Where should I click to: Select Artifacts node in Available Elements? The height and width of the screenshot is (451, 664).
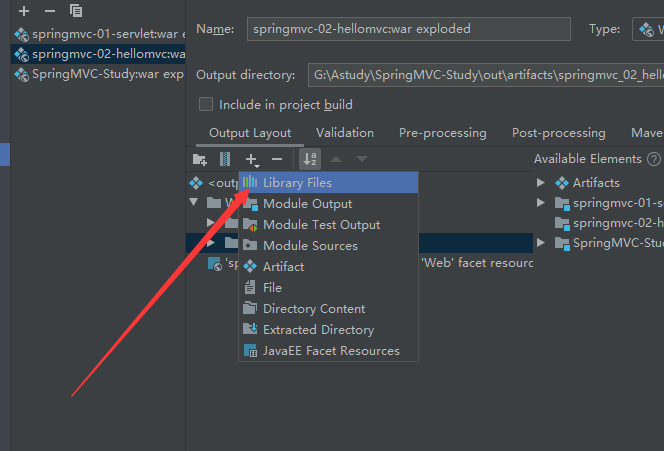596,183
